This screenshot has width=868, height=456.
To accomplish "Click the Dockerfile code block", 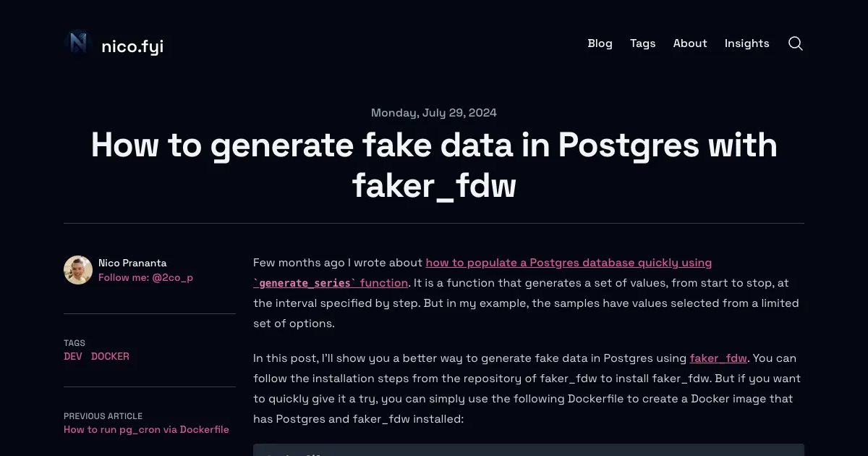I will 528,450.
